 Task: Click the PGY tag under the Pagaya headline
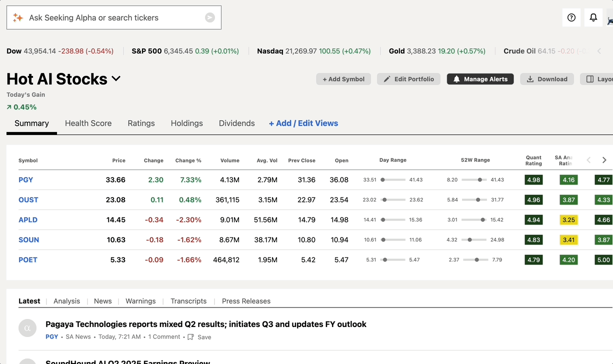[x=52, y=337]
